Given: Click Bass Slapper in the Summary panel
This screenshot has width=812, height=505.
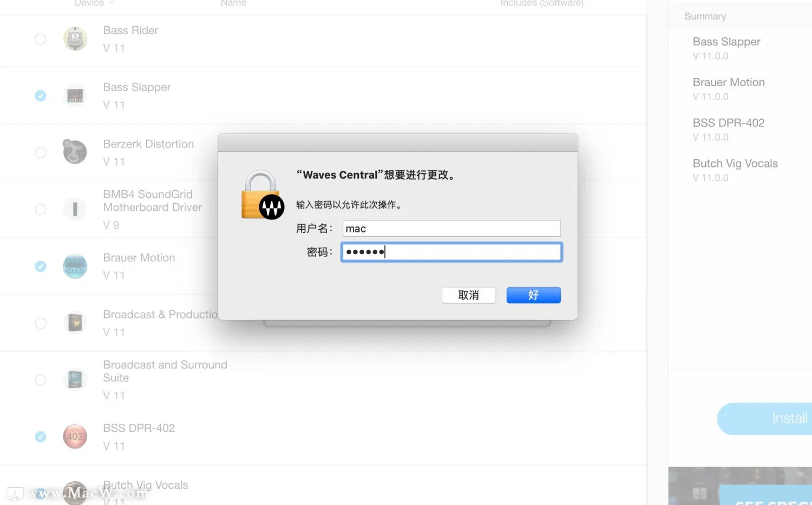Looking at the screenshot, I should pos(726,42).
